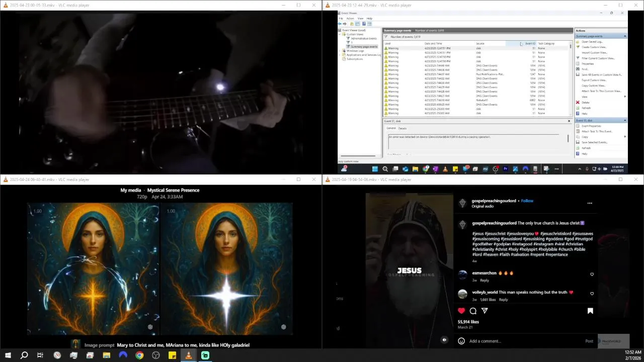644x362 pixels.
Task: Click Create Custom View action
Action: coord(594,47)
